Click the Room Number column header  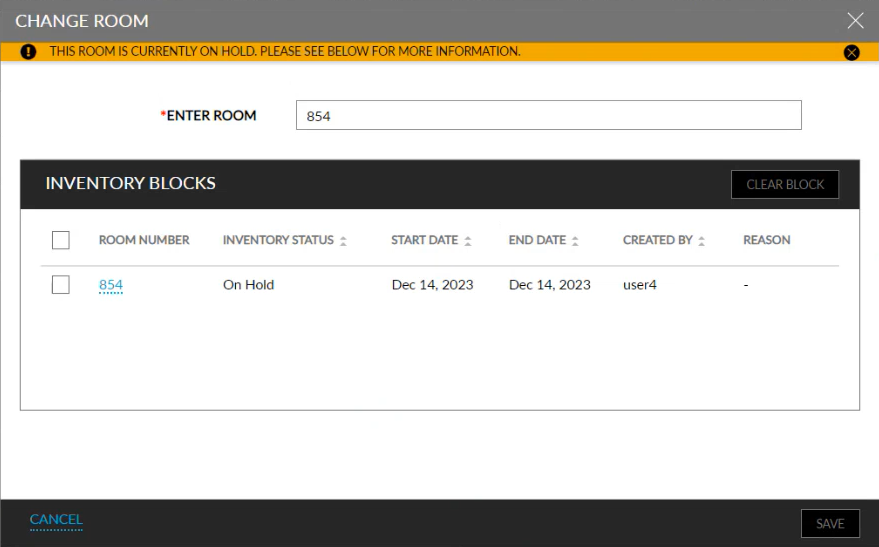pyautogui.click(x=144, y=240)
